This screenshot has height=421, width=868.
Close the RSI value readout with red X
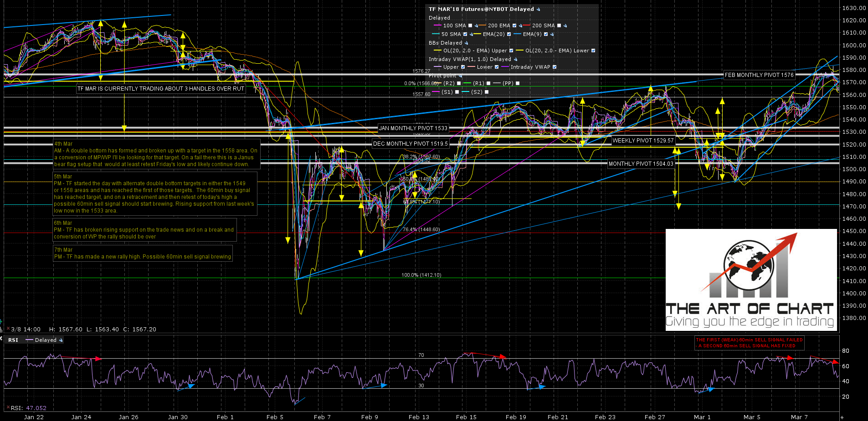tap(8, 408)
